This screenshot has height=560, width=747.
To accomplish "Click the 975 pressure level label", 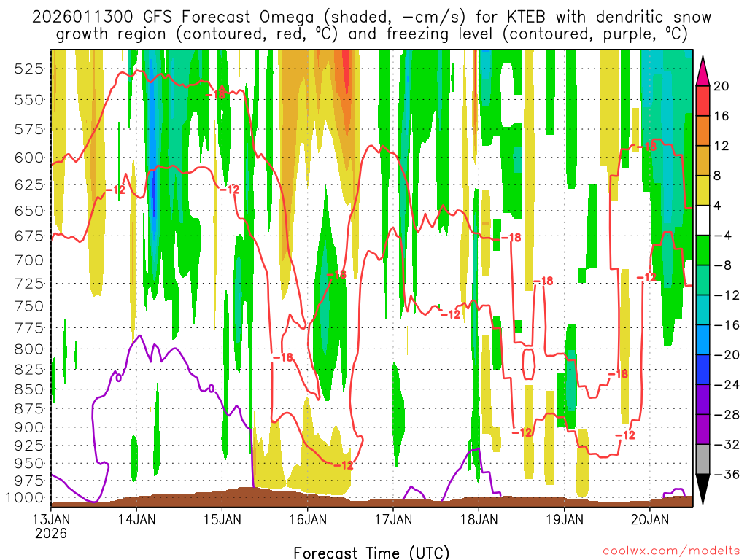I will click(29, 481).
